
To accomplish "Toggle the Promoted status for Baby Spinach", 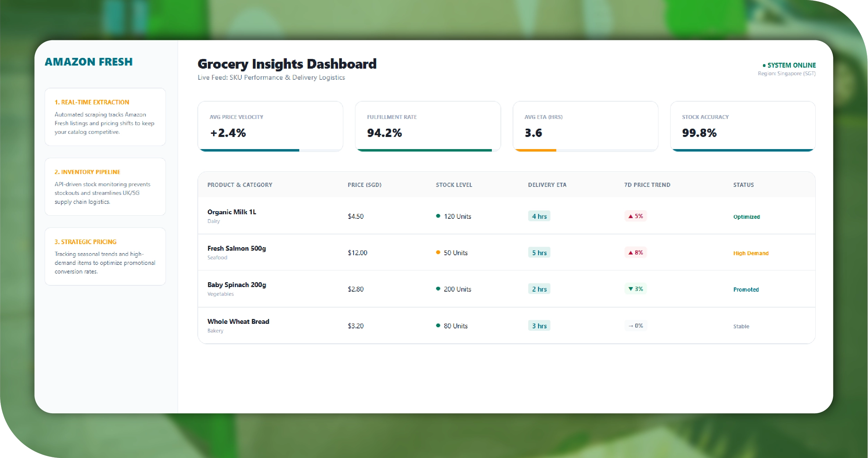I will pos(746,289).
